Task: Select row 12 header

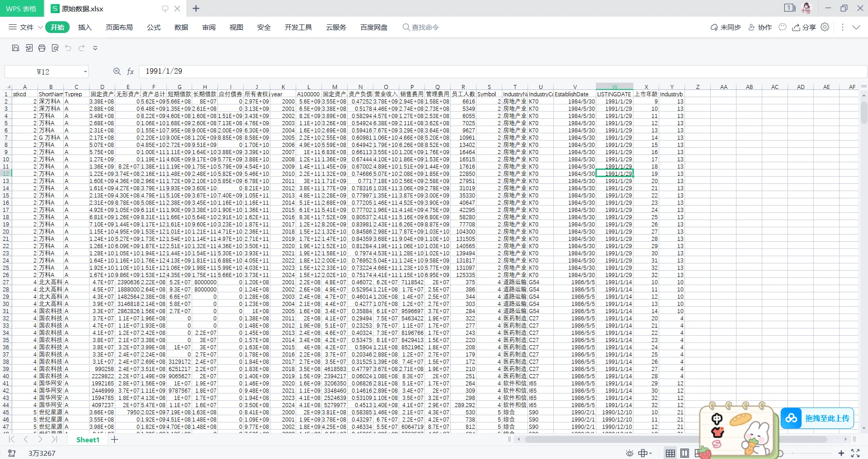Action: (6, 173)
